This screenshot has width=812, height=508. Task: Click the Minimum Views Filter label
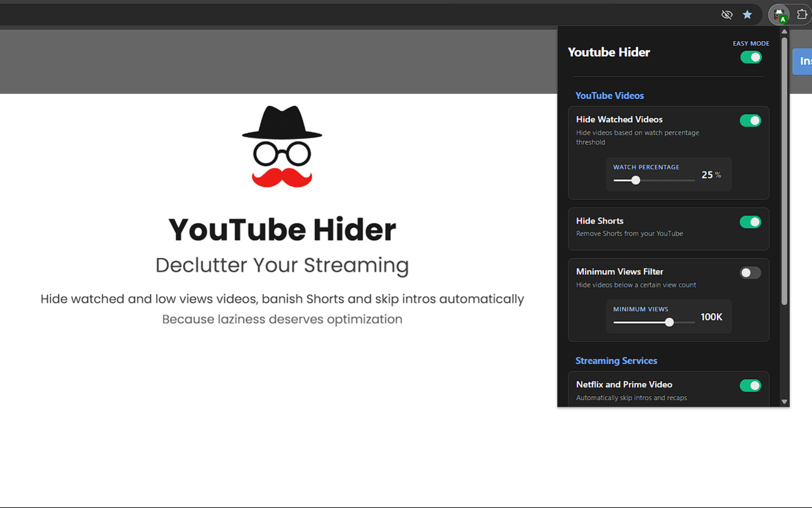[620, 272]
